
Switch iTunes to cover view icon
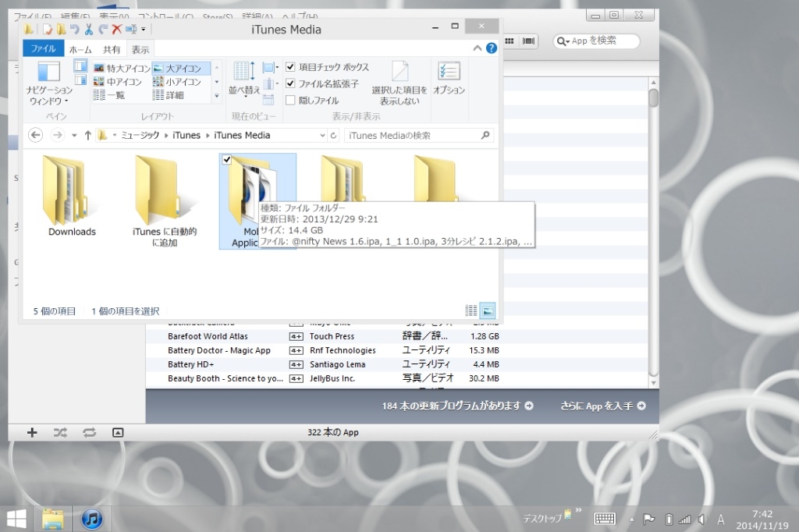pos(528,41)
